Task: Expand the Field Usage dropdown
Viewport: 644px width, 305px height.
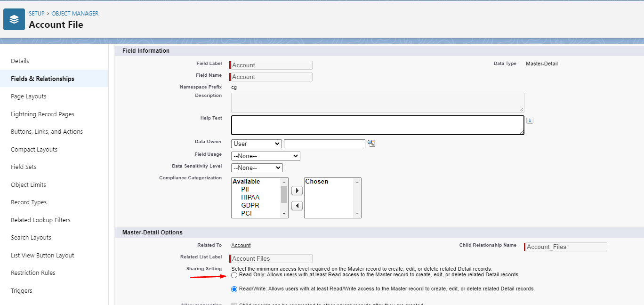Action: click(266, 156)
